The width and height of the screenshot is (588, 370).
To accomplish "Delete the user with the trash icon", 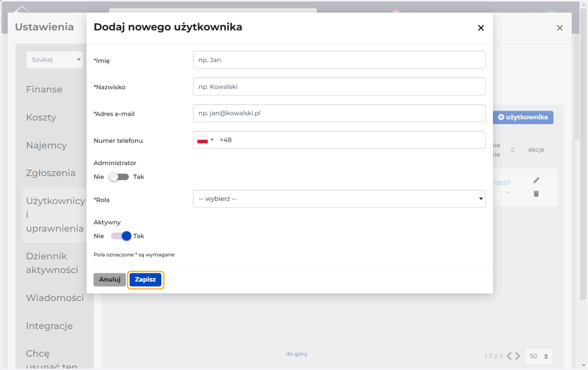I will click(x=536, y=194).
